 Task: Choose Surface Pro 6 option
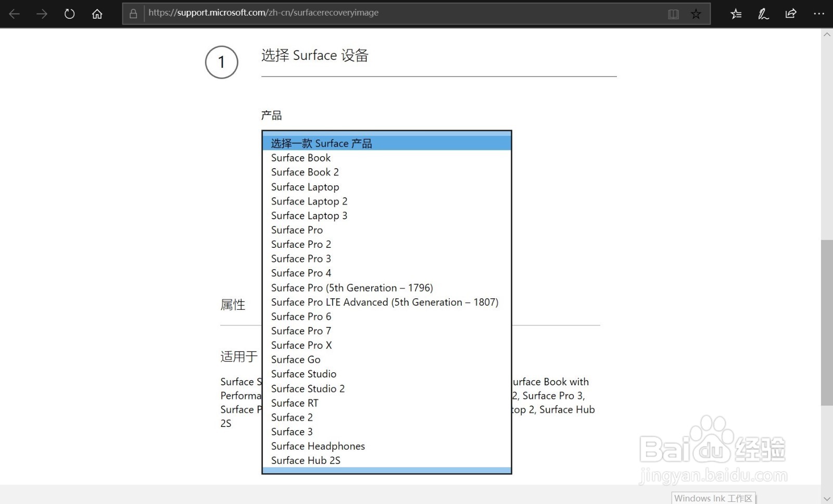click(387, 317)
